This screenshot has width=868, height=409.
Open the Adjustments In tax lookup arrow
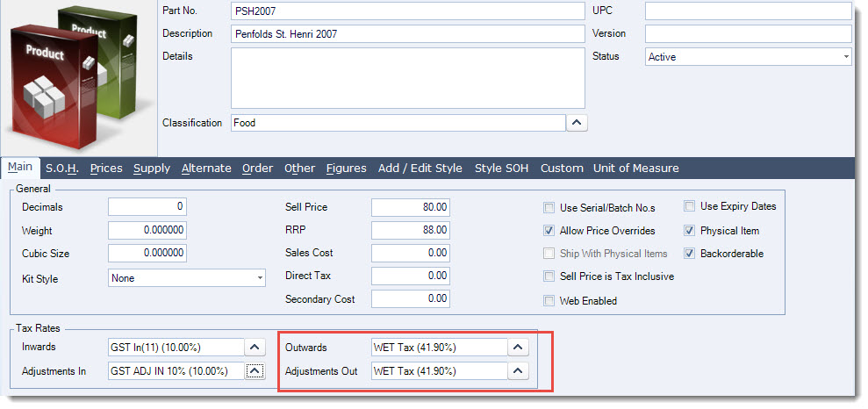[x=255, y=370]
